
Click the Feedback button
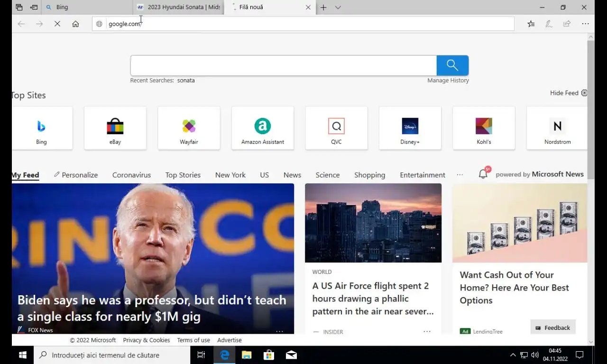(553, 328)
